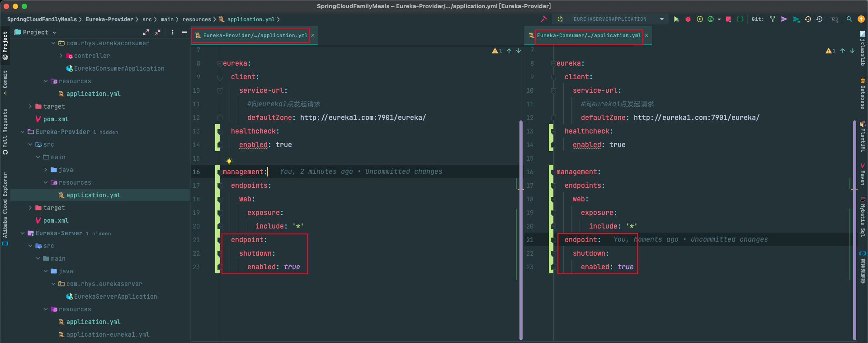The image size is (868, 343).
Task: Click the profiler gauge icon
Action: (x=711, y=19)
